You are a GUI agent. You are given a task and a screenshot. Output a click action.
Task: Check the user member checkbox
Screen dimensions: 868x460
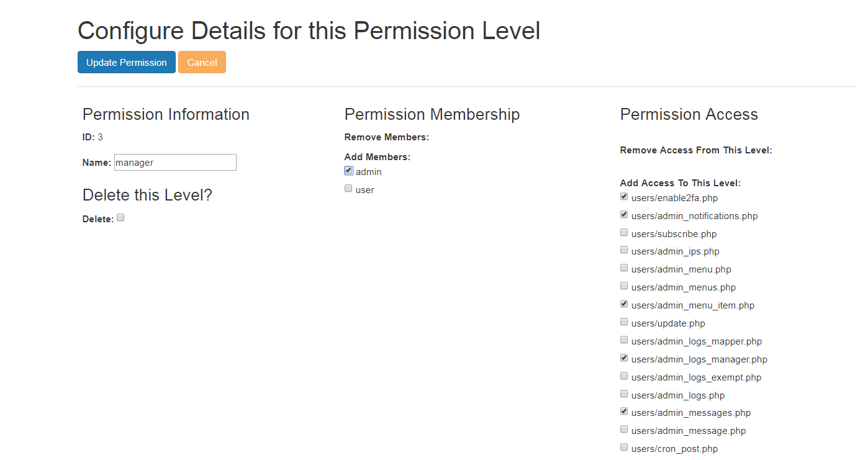pyautogui.click(x=349, y=189)
